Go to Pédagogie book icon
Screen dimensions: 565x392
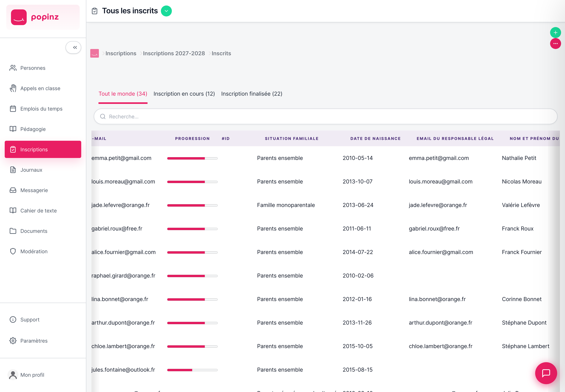13,129
